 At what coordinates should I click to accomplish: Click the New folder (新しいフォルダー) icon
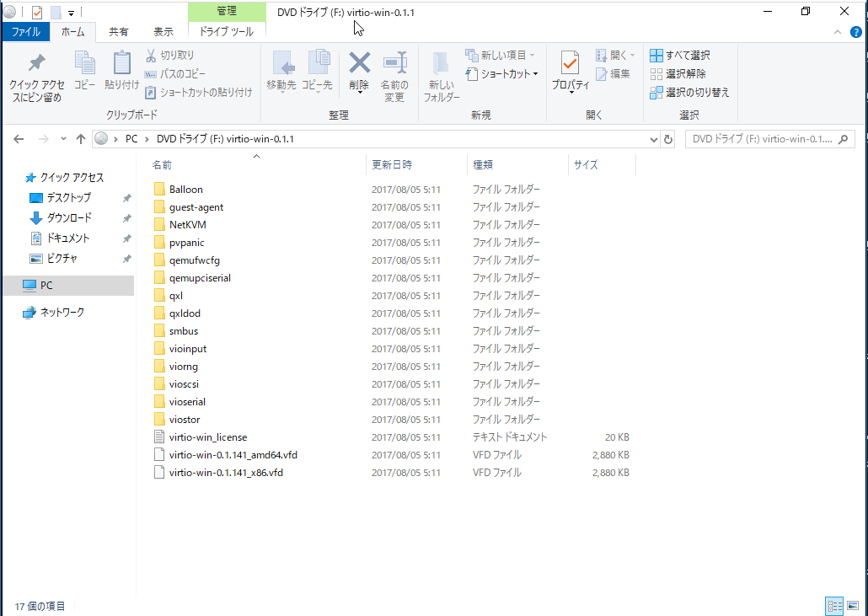pos(442,63)
